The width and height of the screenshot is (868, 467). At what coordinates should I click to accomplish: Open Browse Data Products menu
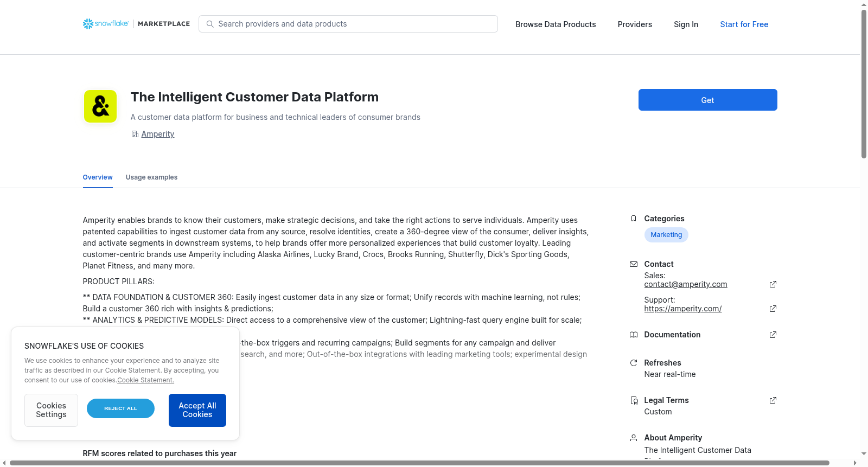[x=556, y=24]
